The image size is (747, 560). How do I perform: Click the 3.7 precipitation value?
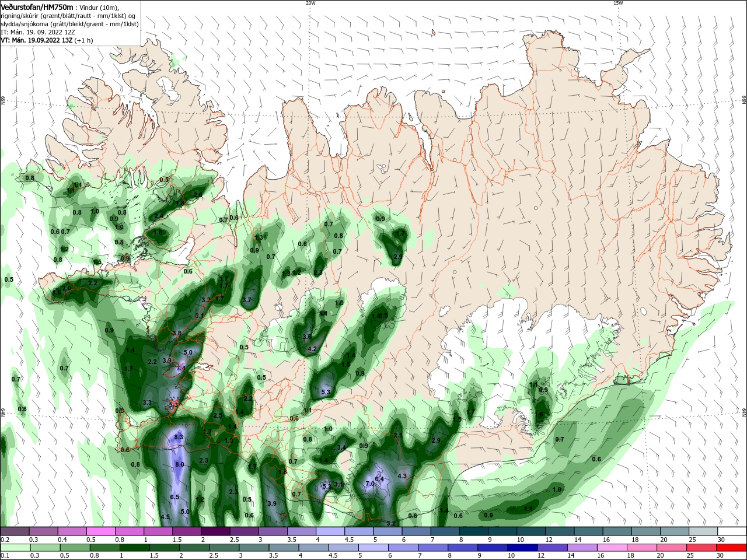[246, 300]
